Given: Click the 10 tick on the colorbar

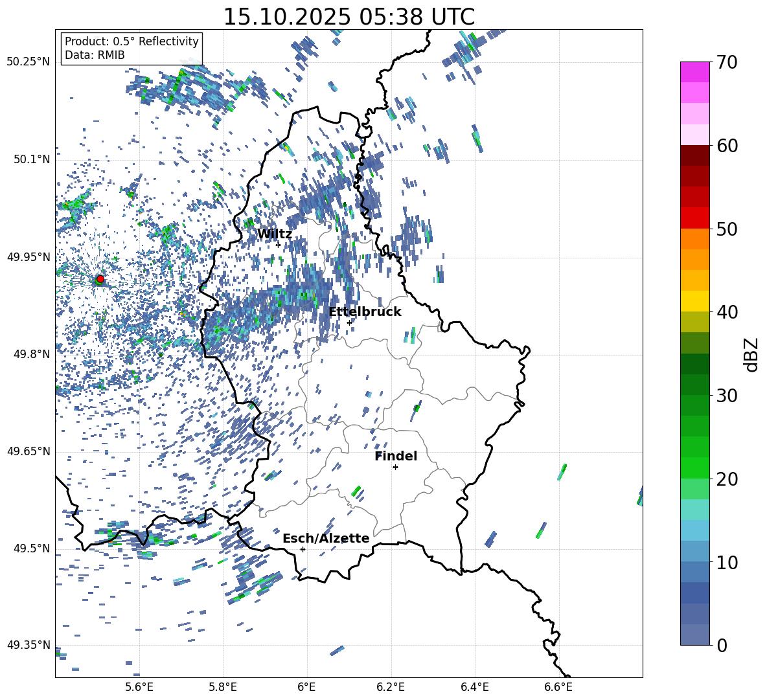Looking at the screenshot, I should click(x=727, y=562).
